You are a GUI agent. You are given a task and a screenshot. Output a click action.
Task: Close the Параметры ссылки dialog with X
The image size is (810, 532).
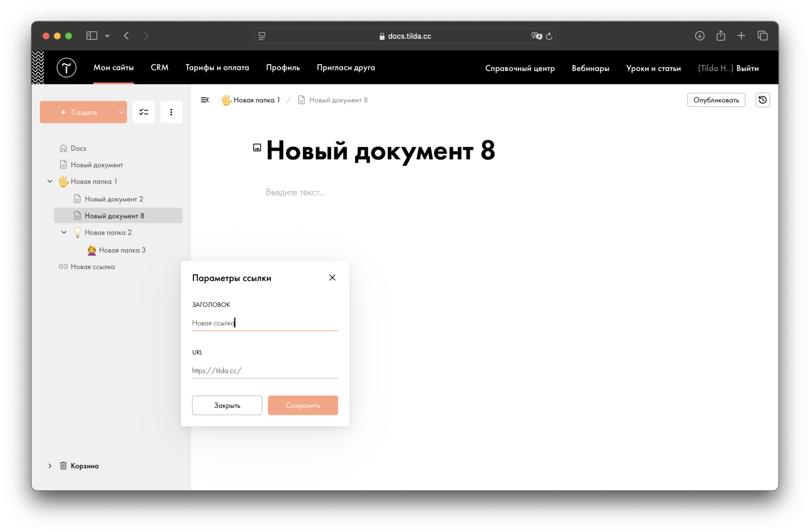click(332, 278)
